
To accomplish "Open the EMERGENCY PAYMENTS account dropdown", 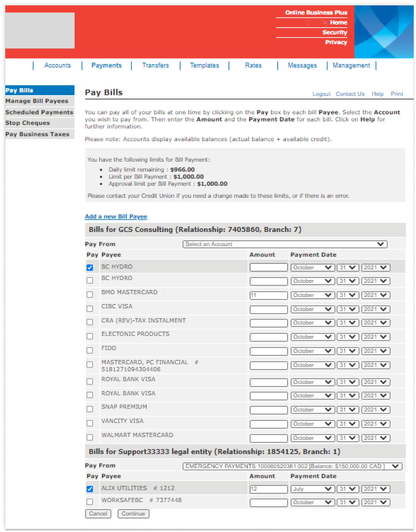I will pyautogui.click(x=292, y=466).
